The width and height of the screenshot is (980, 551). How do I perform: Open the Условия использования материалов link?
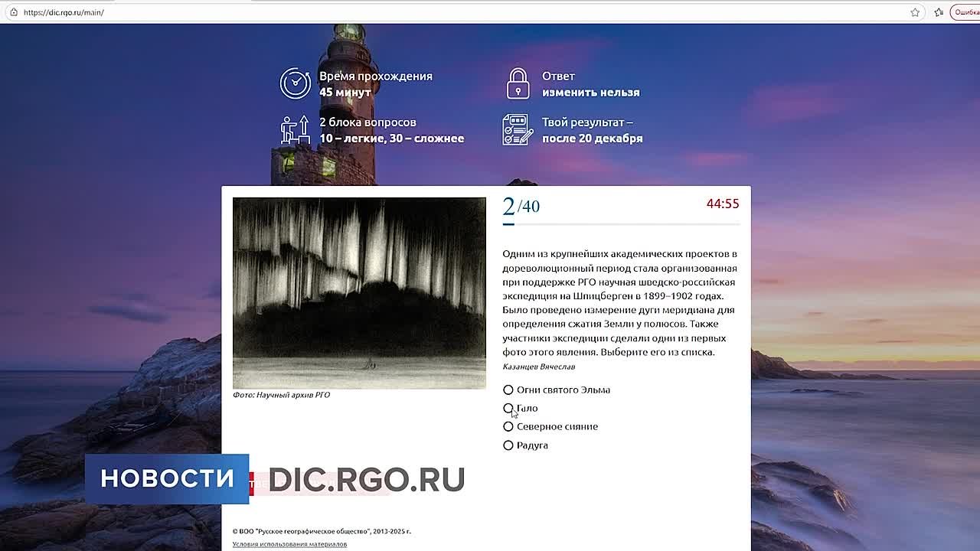click(289, 544)
